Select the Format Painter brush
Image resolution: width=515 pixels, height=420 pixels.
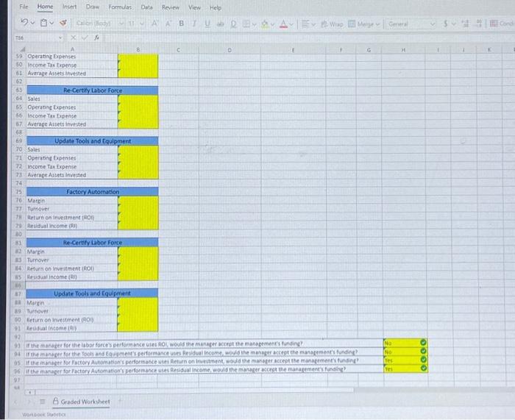point(63,23)
